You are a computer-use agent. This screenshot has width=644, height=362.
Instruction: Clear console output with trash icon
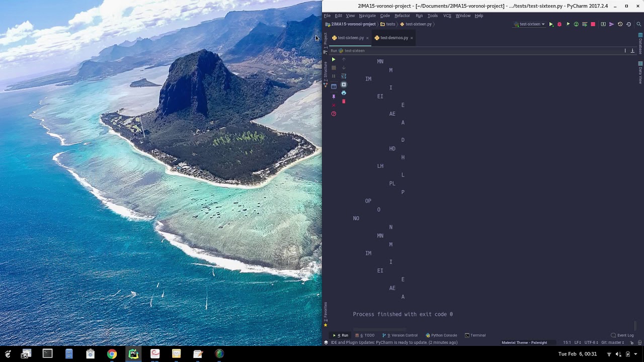click(344, 102)
